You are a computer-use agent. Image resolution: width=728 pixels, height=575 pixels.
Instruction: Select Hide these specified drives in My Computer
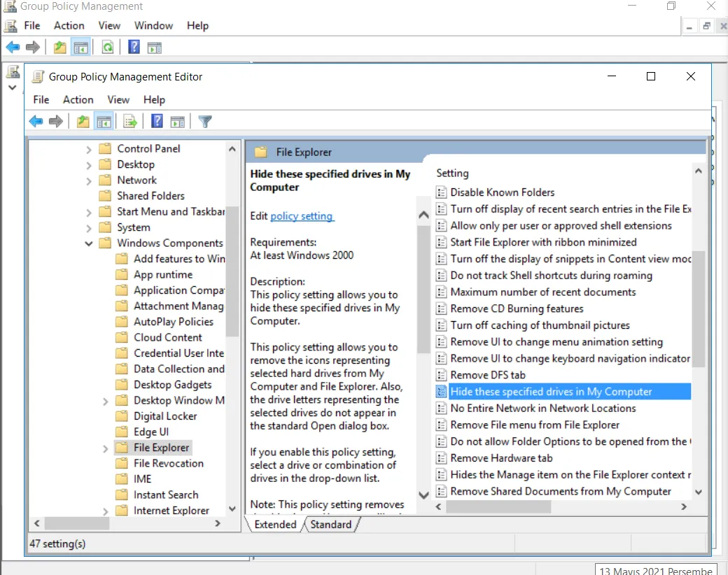click(x=563, y=392)
